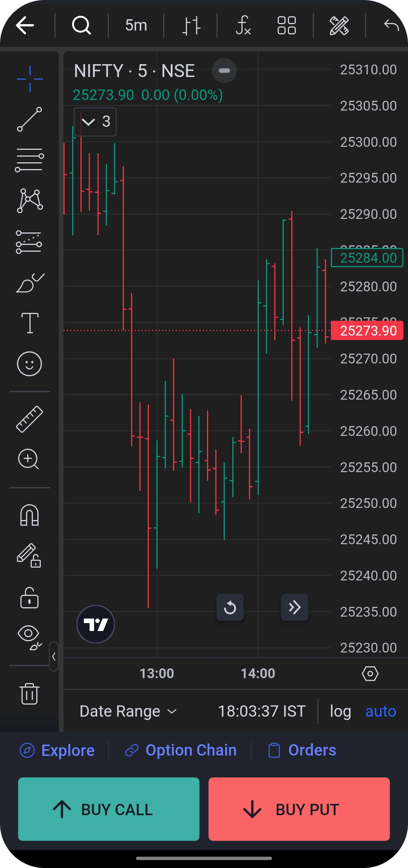The height and width of the screenshot is (868, 408).
Task: Select the brush drawing tool
Action: (x=29, y=283)
